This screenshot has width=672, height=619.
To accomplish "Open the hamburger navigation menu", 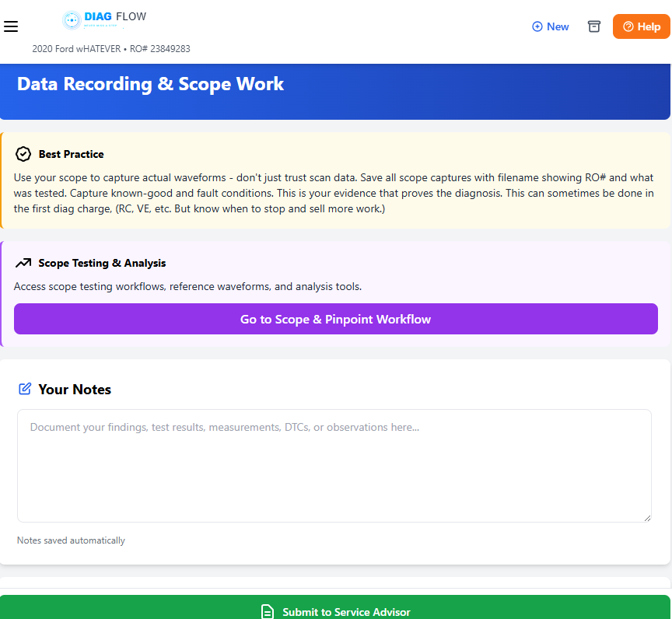I will (11, 26).
